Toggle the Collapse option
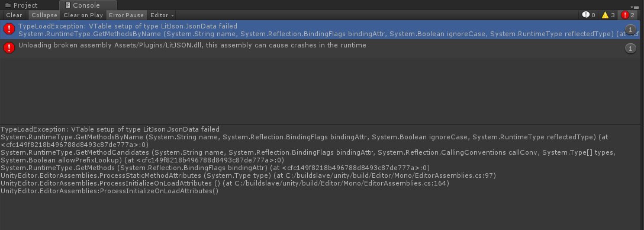 [44, 15]
